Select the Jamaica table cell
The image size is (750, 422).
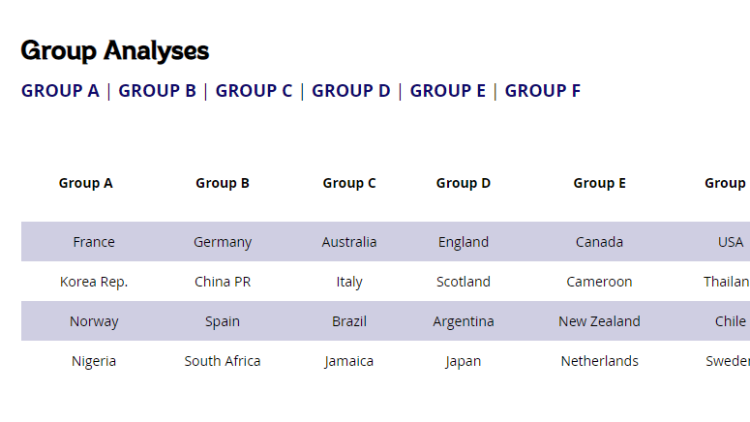click(x=349, y=361)
